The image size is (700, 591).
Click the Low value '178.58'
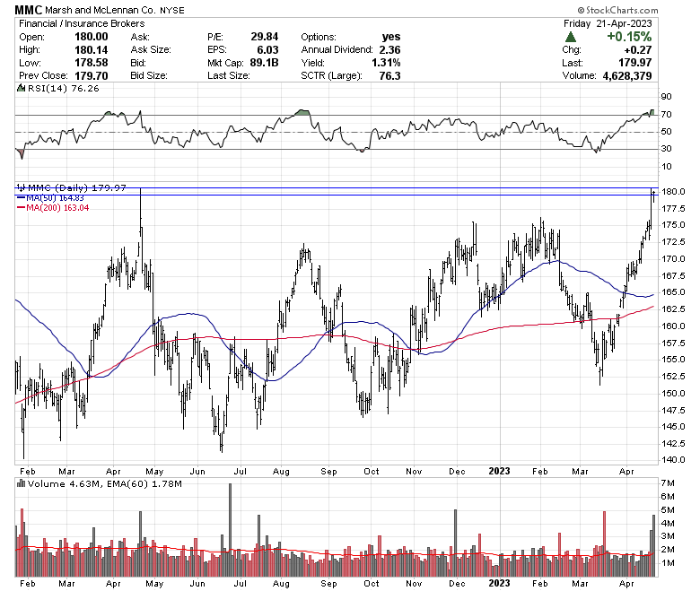click(92, 63)
